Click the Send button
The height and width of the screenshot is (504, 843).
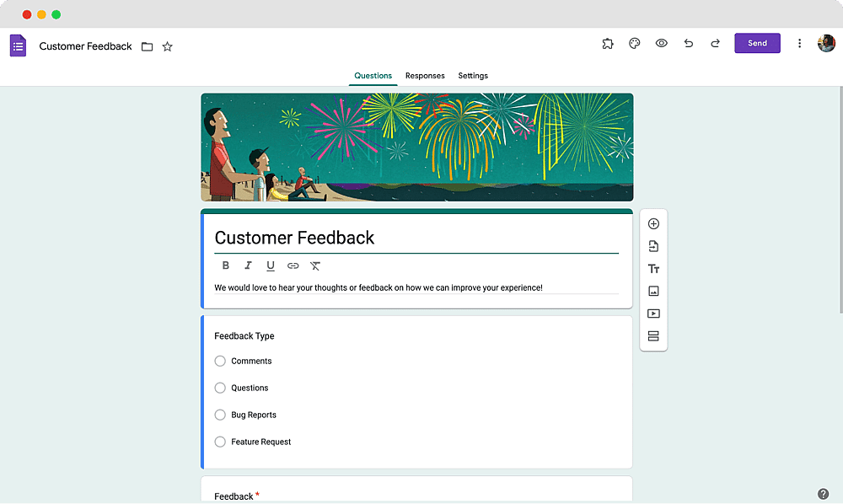[x=758, y=43]
